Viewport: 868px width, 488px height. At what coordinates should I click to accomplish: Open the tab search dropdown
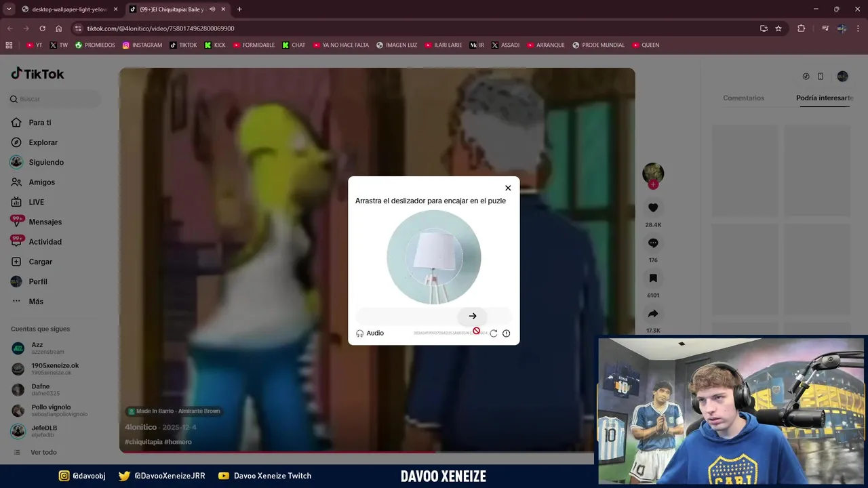pyautogui.click(x=9, y=9)
